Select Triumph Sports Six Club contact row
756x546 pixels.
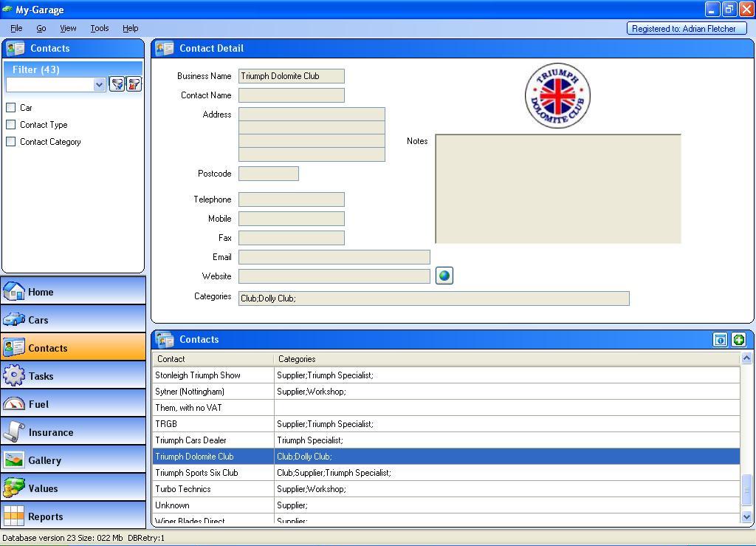196,473
